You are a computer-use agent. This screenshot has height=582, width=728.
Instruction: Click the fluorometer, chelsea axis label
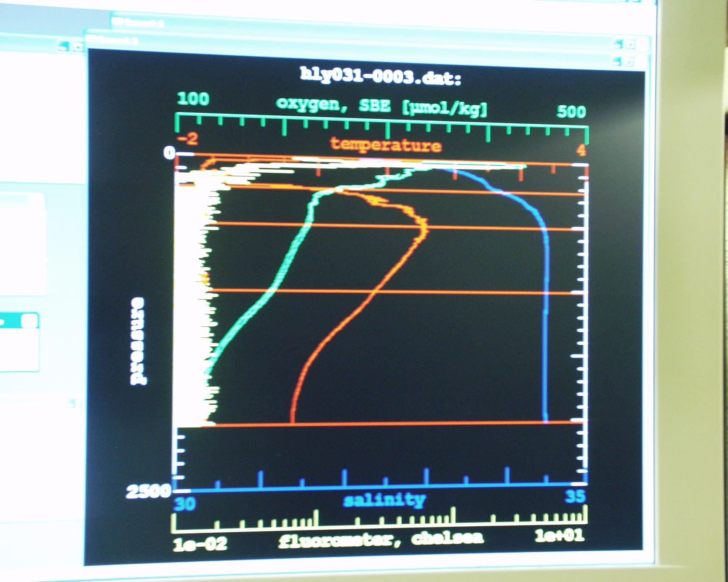381,539
